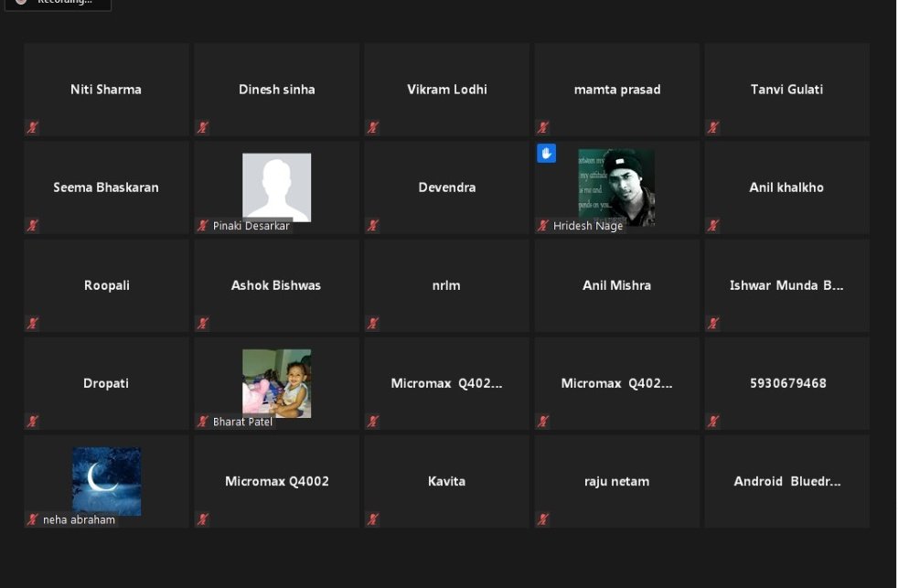Click the Hridesh Nage name label
Viewport: 898px width, 588px height.
coord(588,226)
